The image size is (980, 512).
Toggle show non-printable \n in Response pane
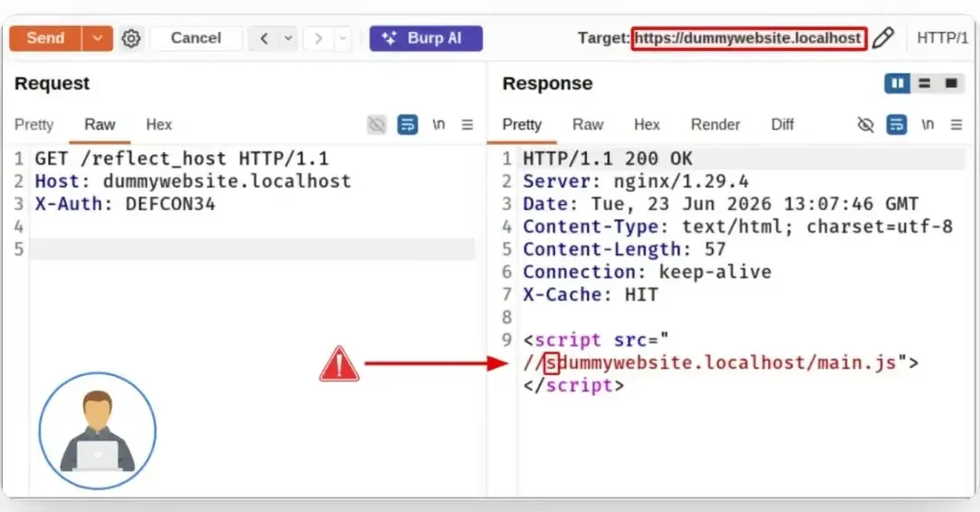(927, 124)
